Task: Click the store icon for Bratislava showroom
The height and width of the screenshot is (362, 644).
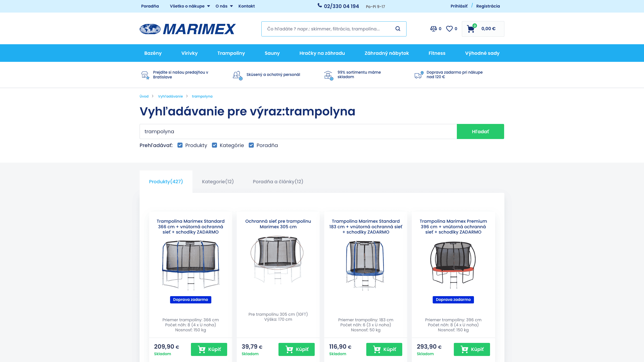Action: click(145, 75)
